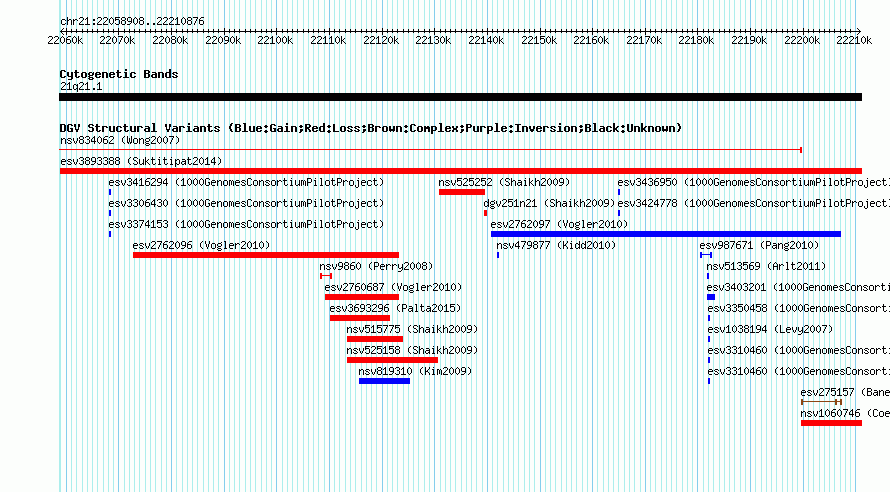
Task: Click the 22180k ruler position label
Action: 696,40
